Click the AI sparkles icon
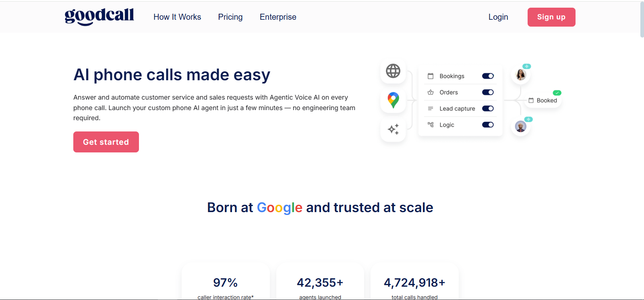Image resolution: width=644 pixels, height=300 pixels. coord(393,129)
